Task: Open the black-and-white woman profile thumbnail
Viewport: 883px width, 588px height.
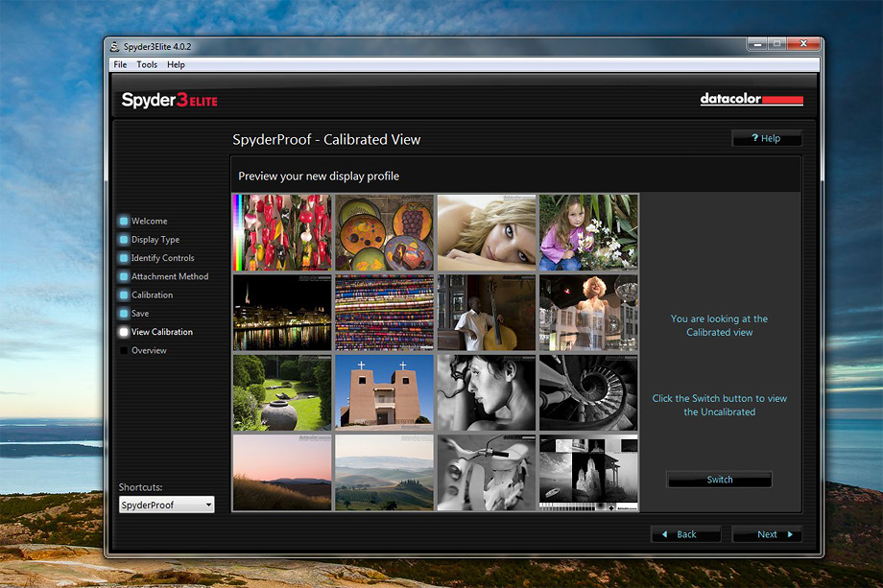Action: 487,392
